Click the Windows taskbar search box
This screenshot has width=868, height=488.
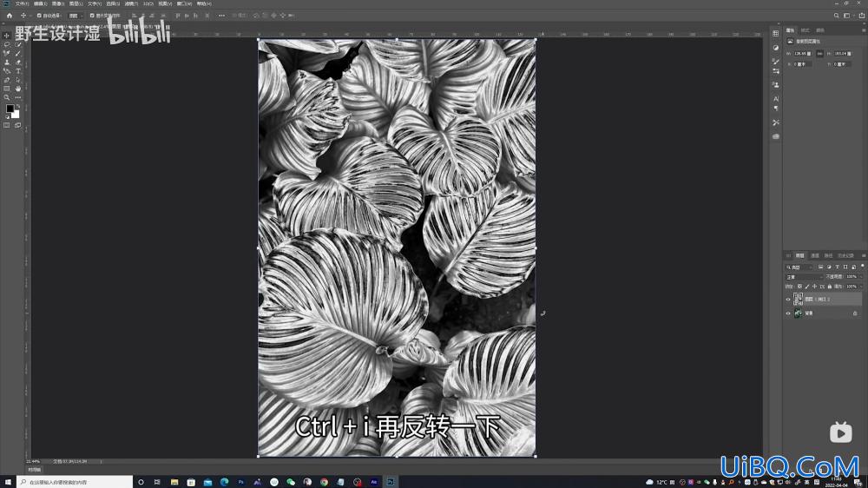pos(75,482)
